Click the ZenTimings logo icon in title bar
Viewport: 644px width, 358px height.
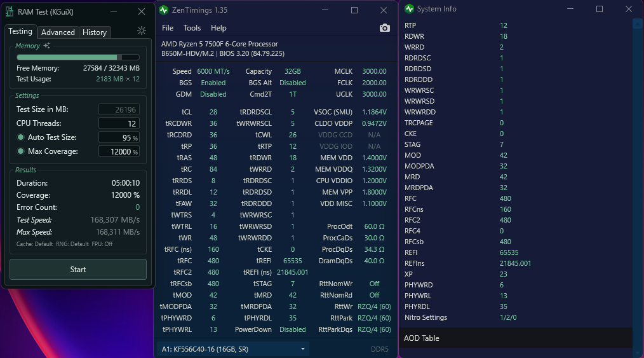pyautogui.click(x=163, y=10)
